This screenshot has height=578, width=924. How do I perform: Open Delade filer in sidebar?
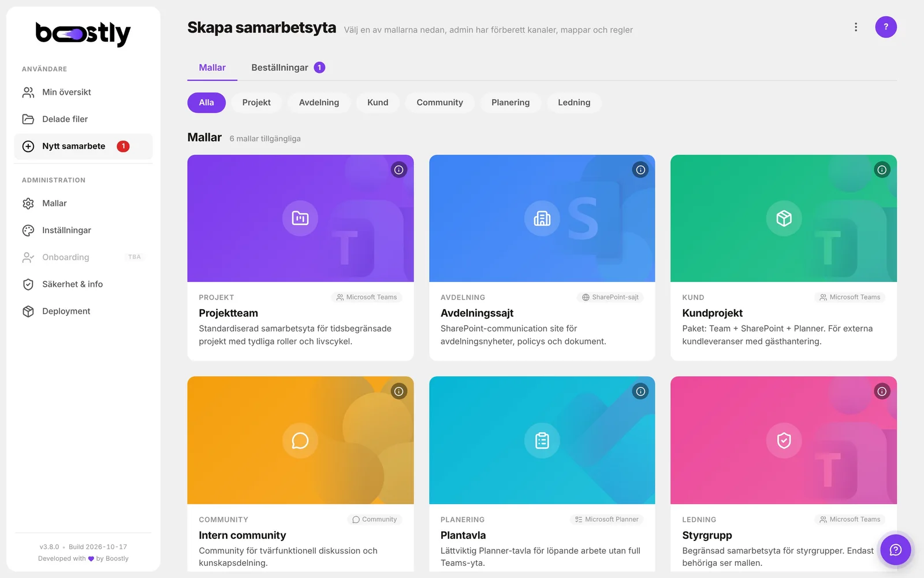(83, 119)
